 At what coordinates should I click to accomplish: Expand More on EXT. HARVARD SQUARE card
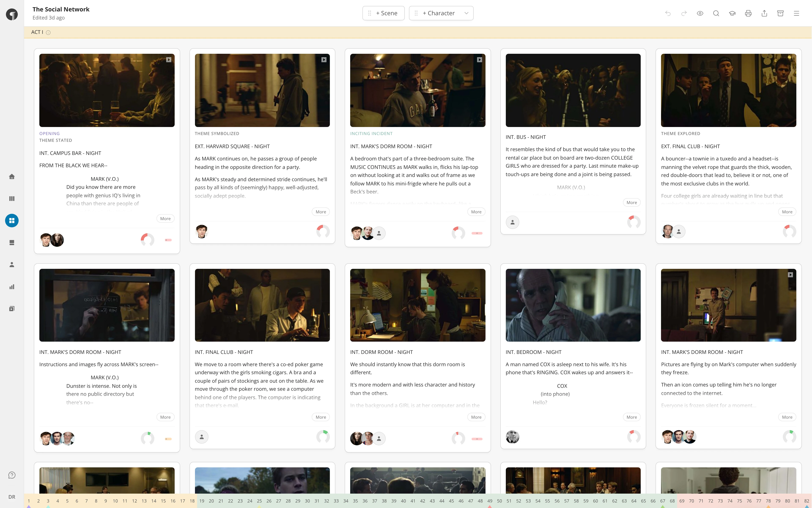click(x=321, y=212)
